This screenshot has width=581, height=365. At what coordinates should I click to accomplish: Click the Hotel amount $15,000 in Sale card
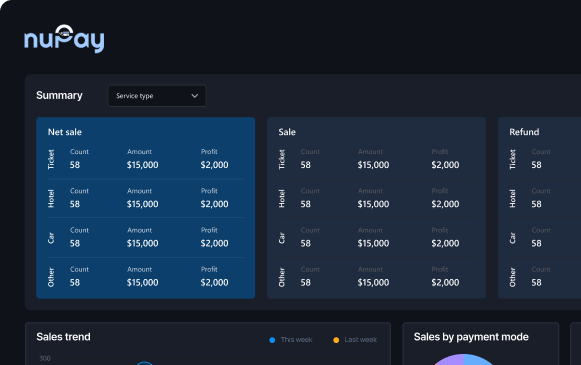tap(374, 204)
